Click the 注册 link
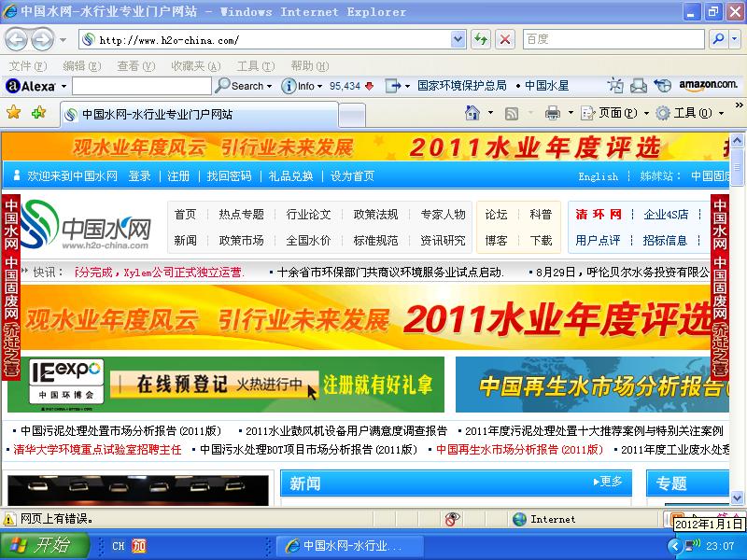This screenshot has width=747, height=560. (178, 176)
